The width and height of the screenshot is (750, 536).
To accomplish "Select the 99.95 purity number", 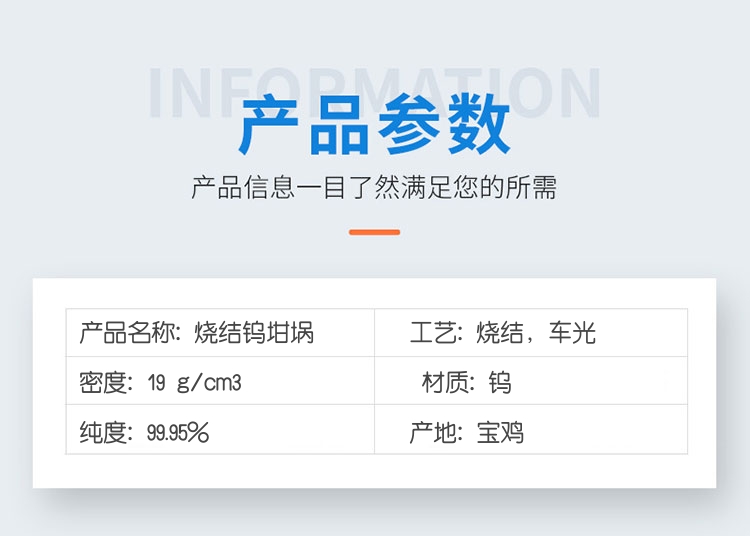I will [x=164, y=432].
